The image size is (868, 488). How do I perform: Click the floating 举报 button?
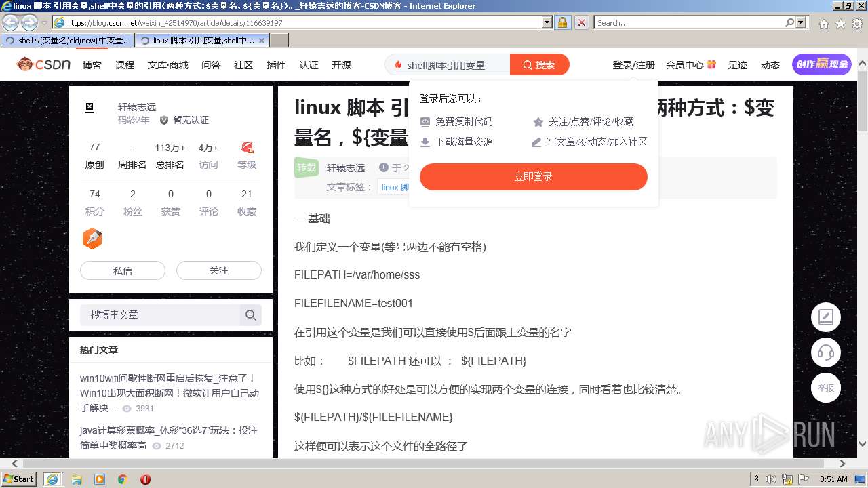pos(826,388)
